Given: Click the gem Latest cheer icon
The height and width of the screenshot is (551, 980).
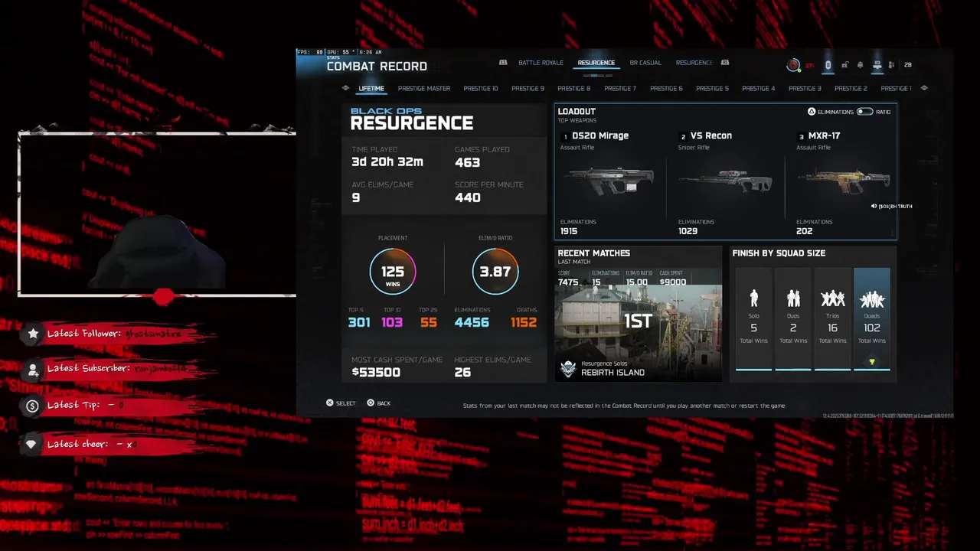Looking at the screenshot, I should tap(31, 444).
